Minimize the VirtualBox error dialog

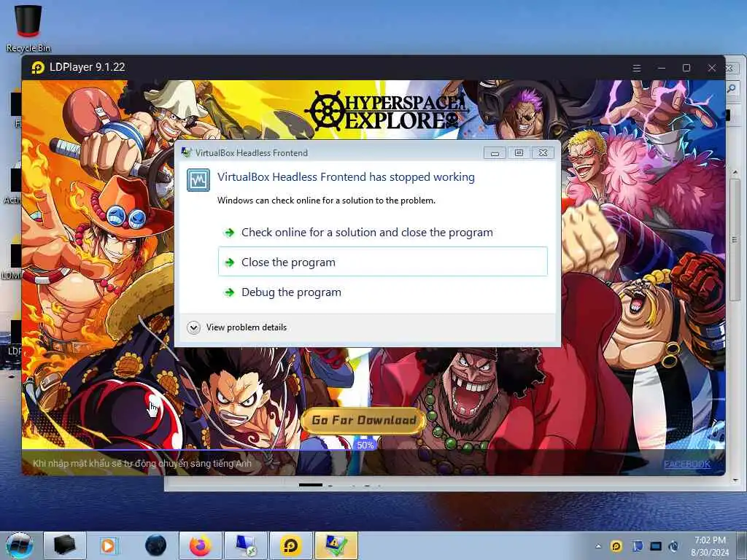pos(495,153)
